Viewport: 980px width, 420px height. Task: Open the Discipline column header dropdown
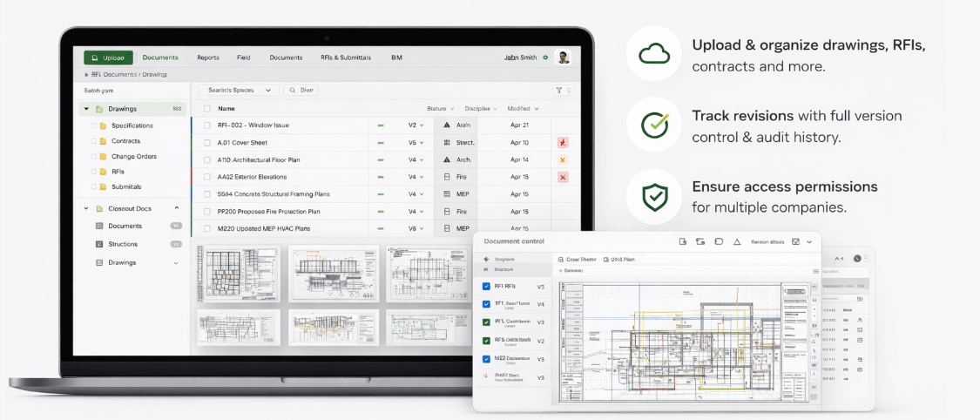[481, 109]
